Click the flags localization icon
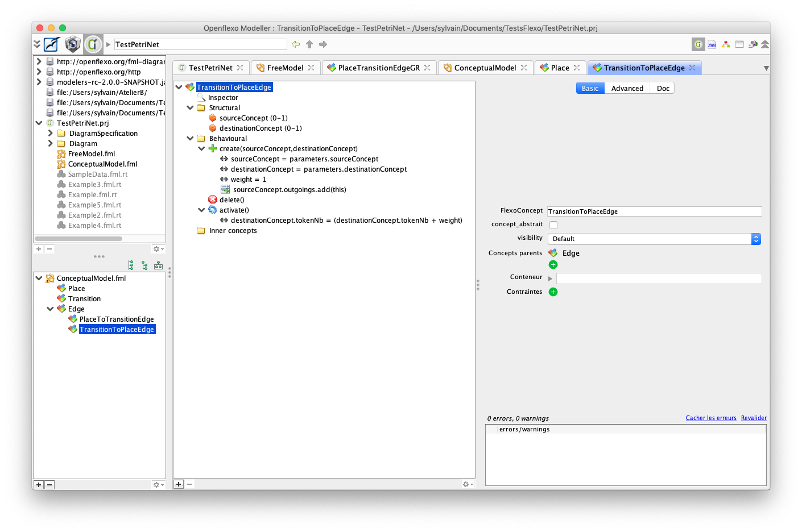 [x=753, y=44]
